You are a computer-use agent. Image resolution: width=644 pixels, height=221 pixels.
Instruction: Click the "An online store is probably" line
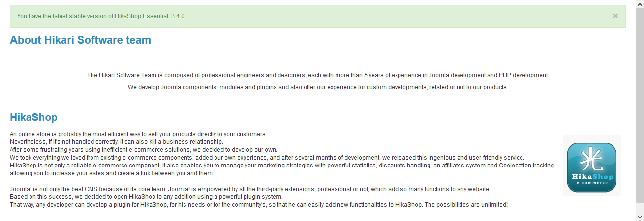pos(138,134)
